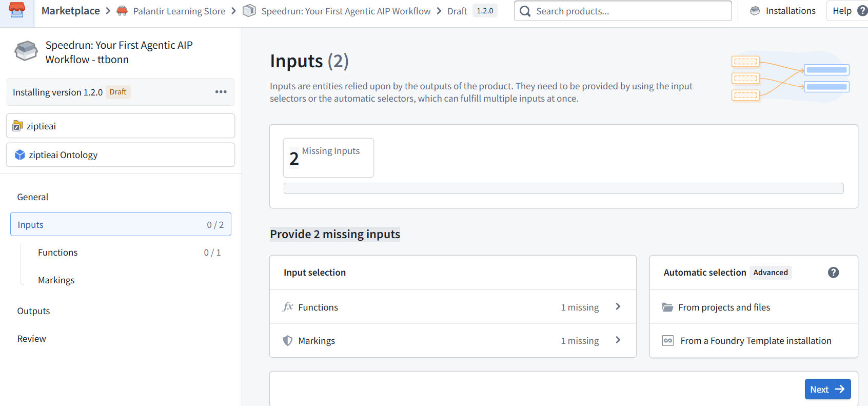Click the Foundry Template link icon
868x406 pixels.
(x=668, y=340)
